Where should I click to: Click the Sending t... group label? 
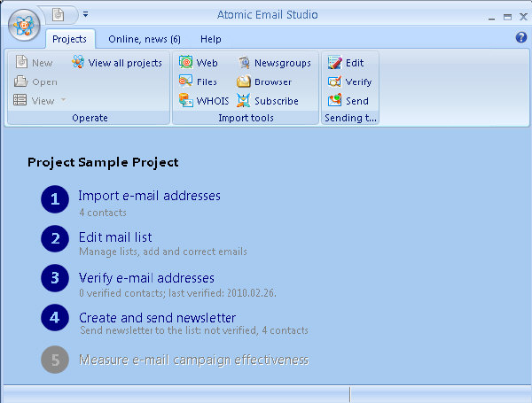(x=350, y=118)
